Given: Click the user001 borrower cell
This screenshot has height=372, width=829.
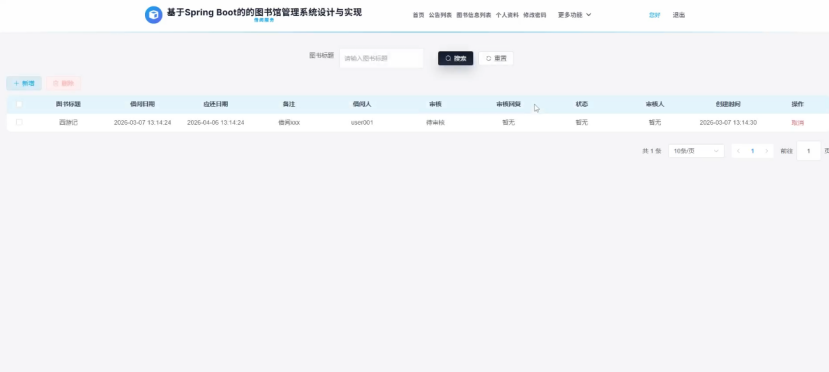Looking at the screenshot, I should [362, 123].
